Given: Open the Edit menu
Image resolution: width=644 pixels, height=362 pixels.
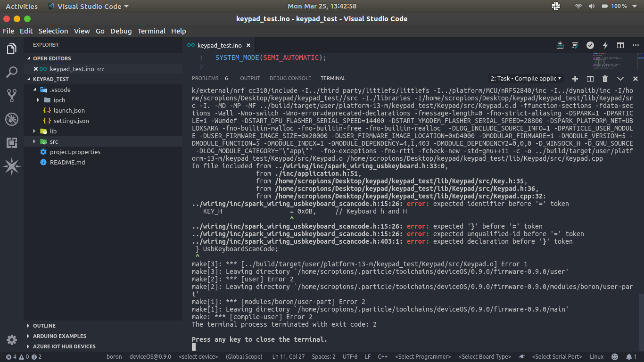Looking at the screenshot, I should 26,31.
